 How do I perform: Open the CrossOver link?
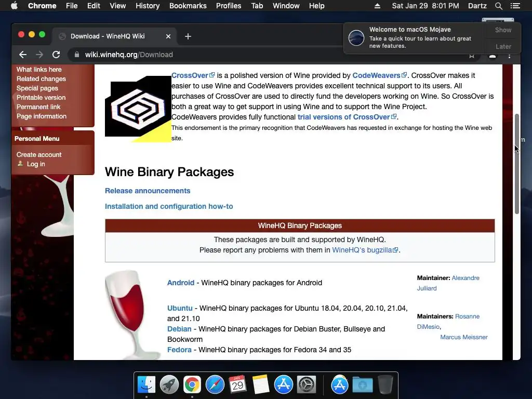pos(193,75)
